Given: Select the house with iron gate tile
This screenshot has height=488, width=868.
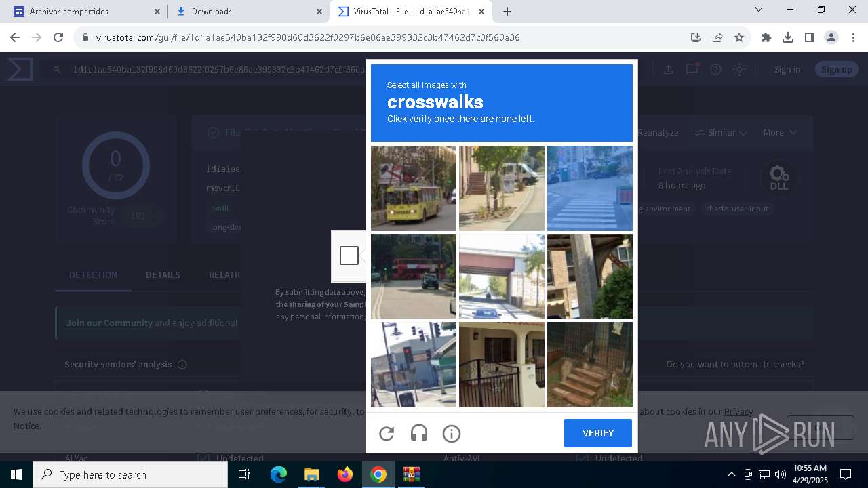Looking at the screenshot, I should tap(502, 365).
